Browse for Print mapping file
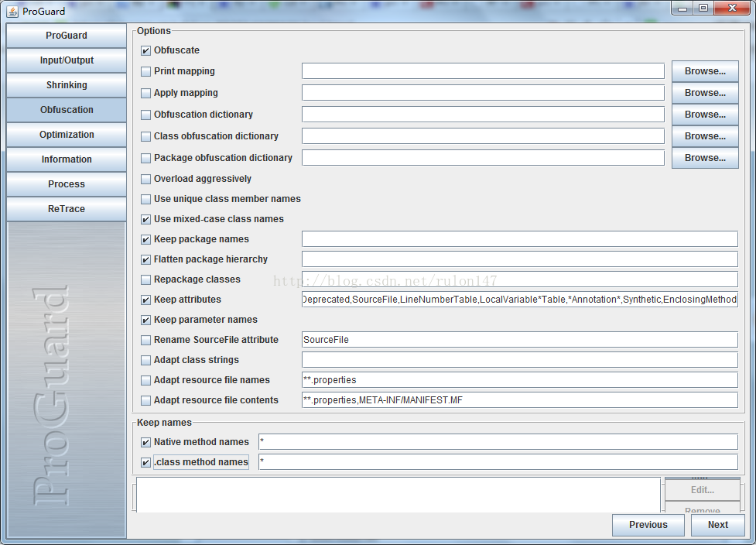The image size is (756, 545). pyautogui.click(x=705, y=71)
